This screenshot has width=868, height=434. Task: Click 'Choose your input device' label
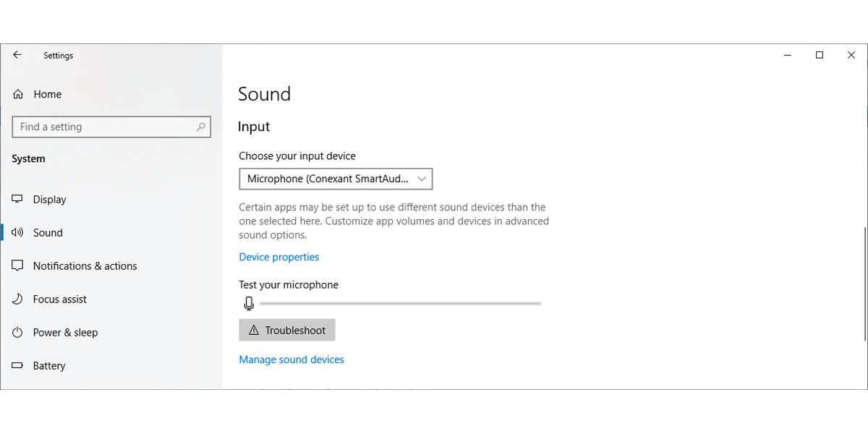coord(297,156)
